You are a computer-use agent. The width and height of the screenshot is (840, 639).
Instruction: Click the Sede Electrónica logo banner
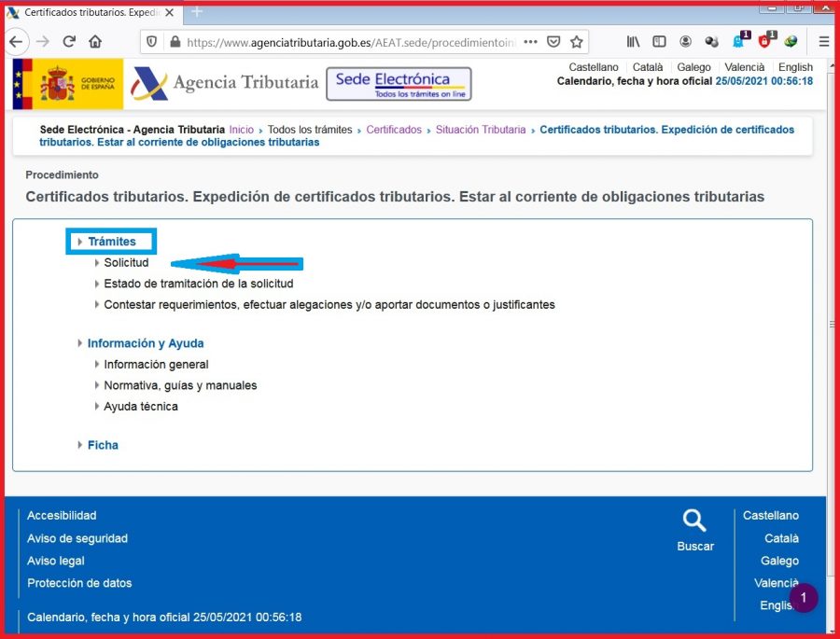(399, 83)
